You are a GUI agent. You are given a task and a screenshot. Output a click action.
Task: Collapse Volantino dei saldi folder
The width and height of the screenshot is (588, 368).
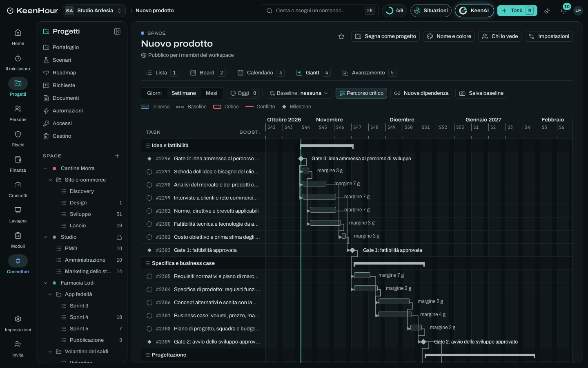(x=50, y=352)
